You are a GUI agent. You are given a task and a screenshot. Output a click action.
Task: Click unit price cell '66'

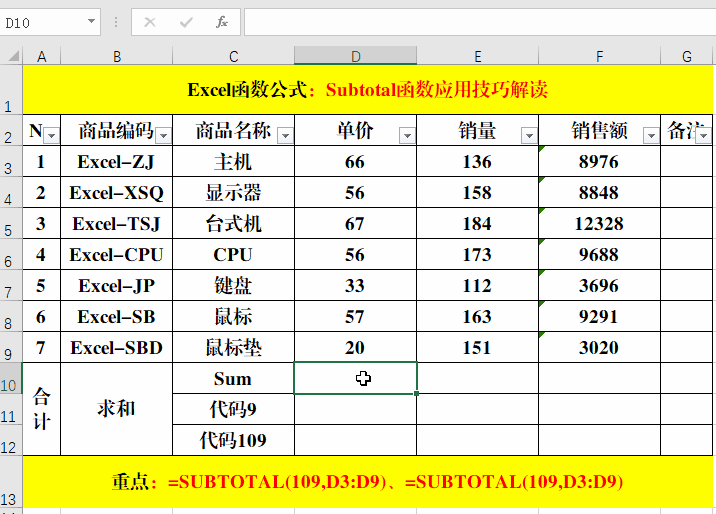355,162
